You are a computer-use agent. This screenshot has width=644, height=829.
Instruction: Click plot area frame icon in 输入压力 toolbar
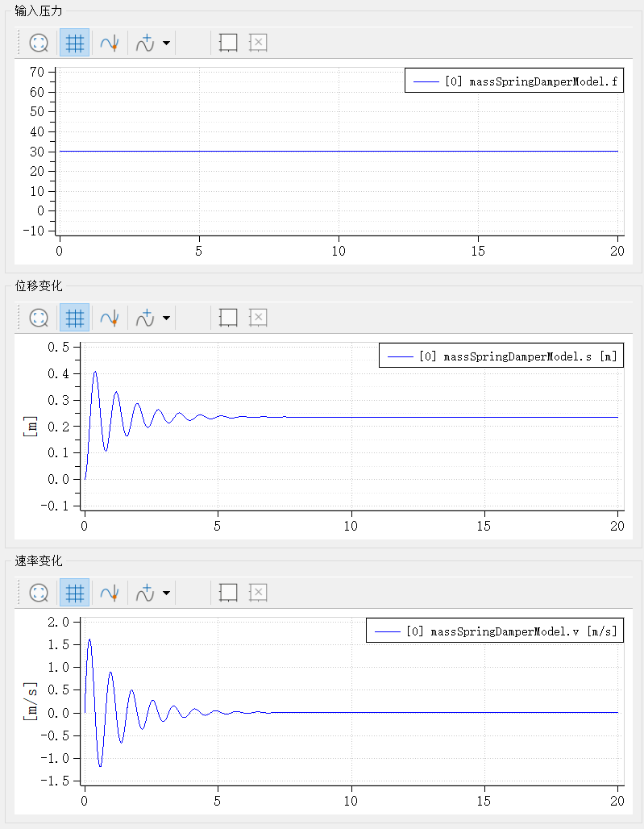click(228, 43)
